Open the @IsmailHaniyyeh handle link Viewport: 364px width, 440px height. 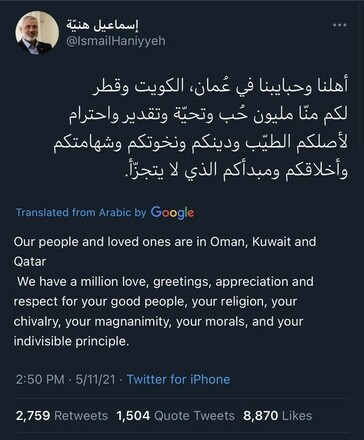[116, 41]
